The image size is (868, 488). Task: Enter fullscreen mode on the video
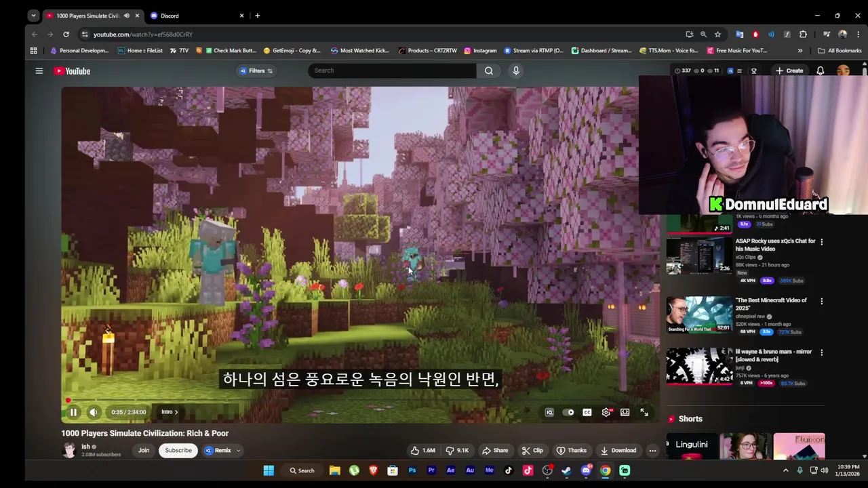coord(644,412)
